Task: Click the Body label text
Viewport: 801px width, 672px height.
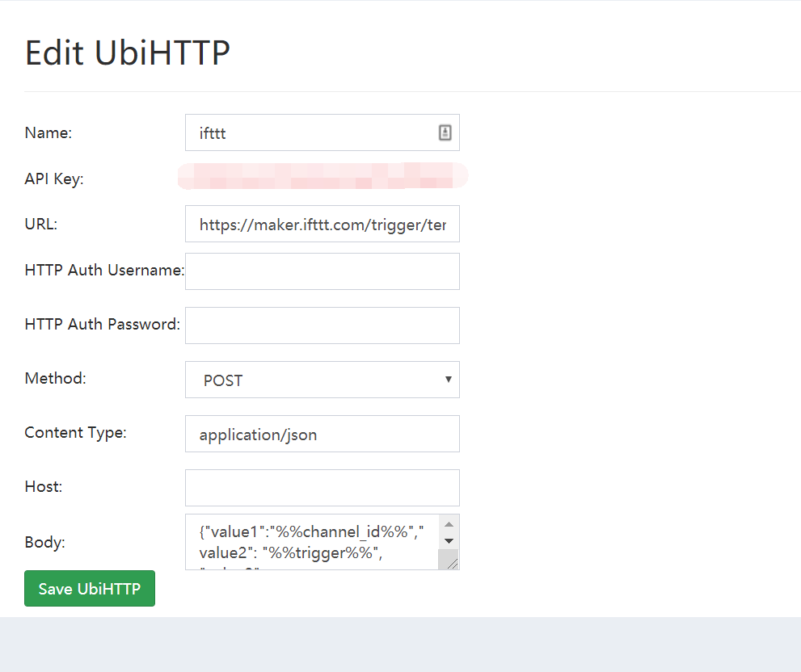Action: click(x=44, y=542)
